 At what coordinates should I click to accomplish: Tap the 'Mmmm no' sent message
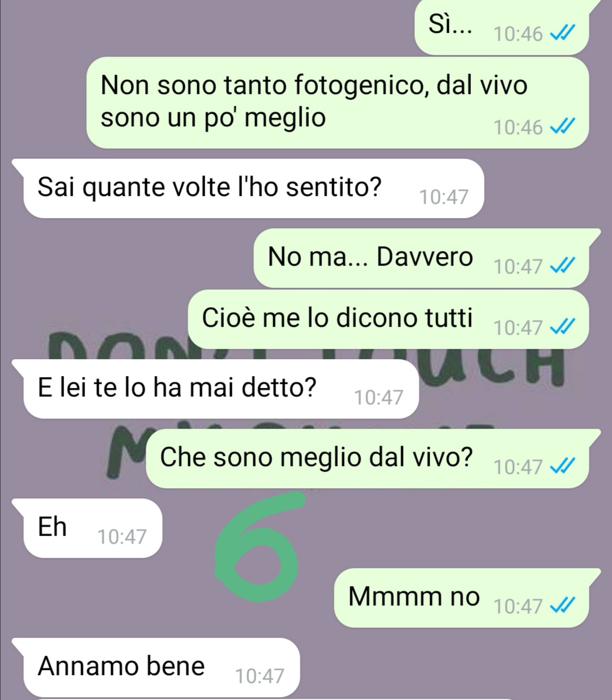(467, 598)
